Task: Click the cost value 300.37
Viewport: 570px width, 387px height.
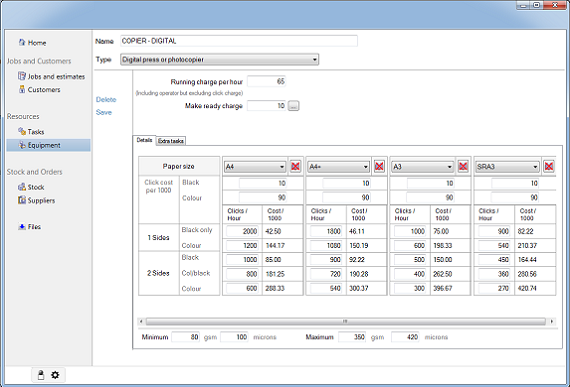Action: coord(359,288)
